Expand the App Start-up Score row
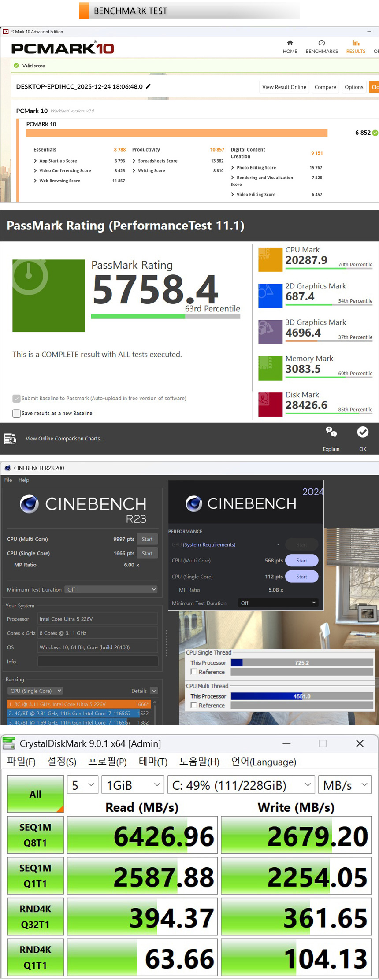Screen dimensions: 379x980 [x=35, y=161]
